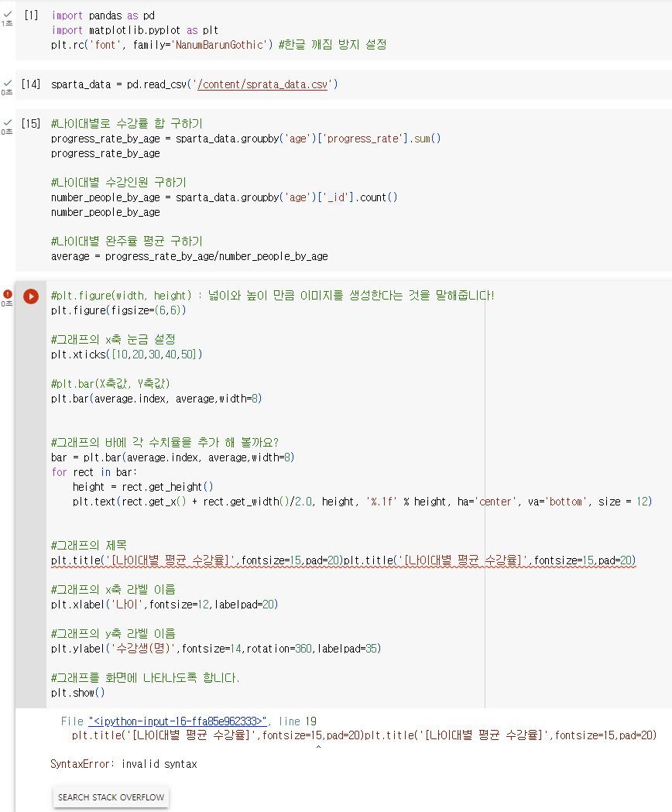Click the 'height = rect.get_height()' line
This screenshot has width=672, height=812.
(x=143, y=487)
